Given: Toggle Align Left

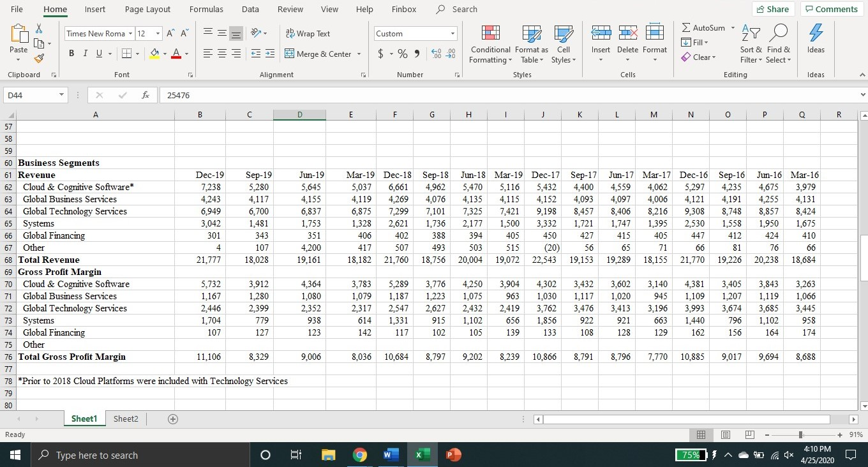Looking at the screenshot, I should pos(209,54).
